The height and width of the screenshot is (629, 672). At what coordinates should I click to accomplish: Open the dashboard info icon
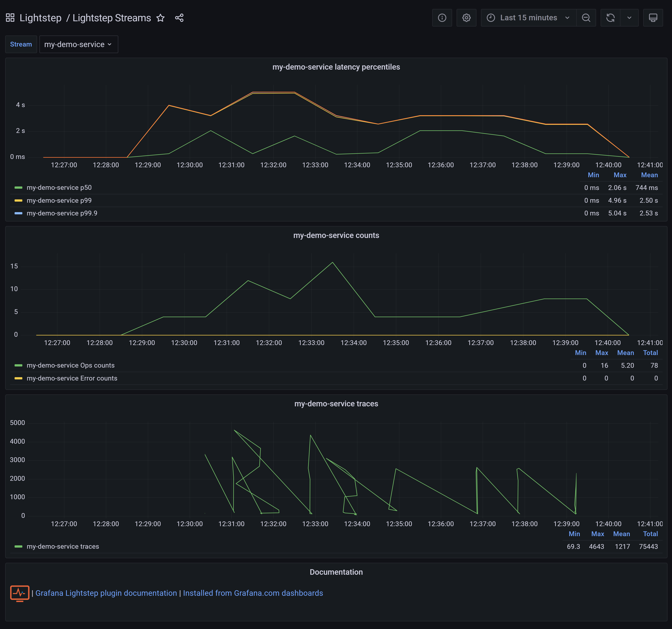point(442,18)
